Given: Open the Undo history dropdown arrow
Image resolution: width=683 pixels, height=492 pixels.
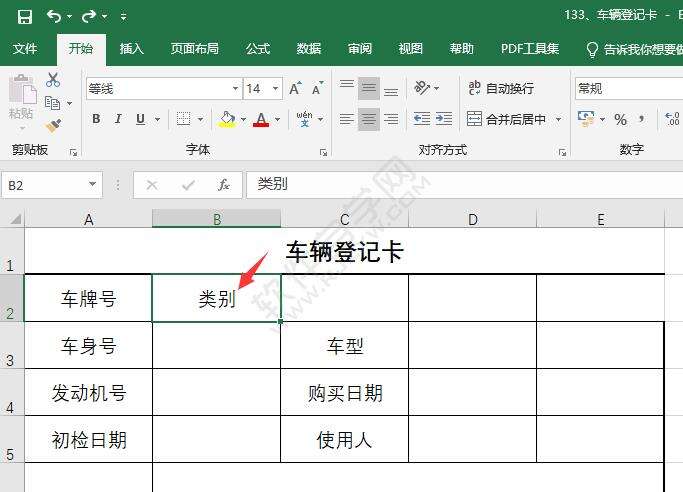Looking at the screenshot, I should [x=70, y=17].
